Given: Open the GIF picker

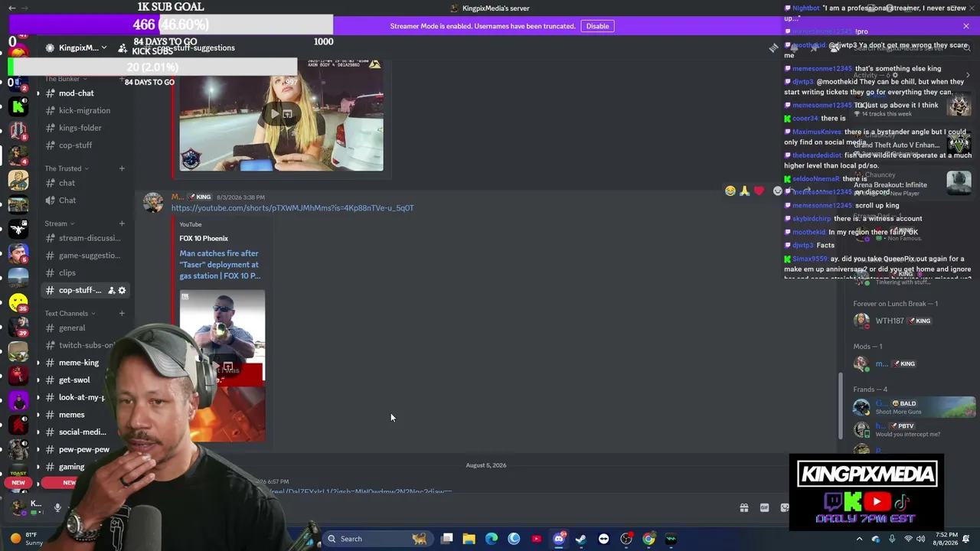Looking at the screenshot, I should pos(764,507).
